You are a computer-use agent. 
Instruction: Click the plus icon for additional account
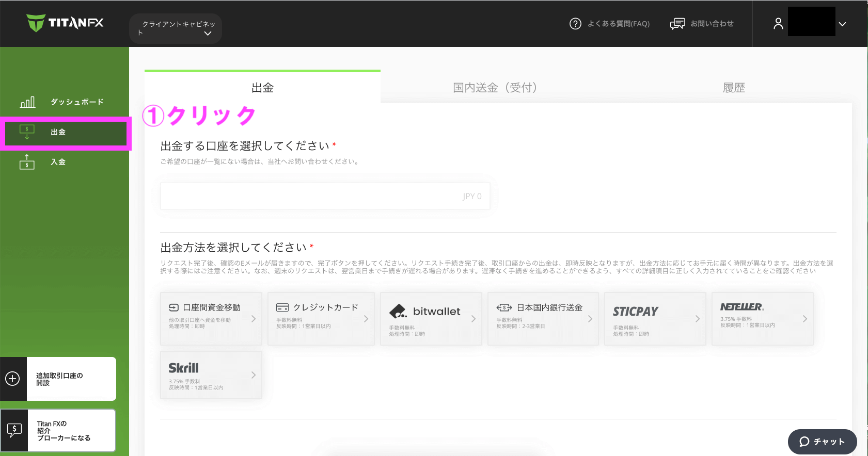click(x=12, y=379)
